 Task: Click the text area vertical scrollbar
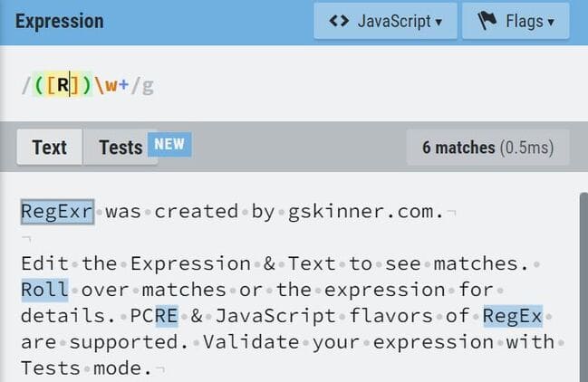(x=583, y=287)
